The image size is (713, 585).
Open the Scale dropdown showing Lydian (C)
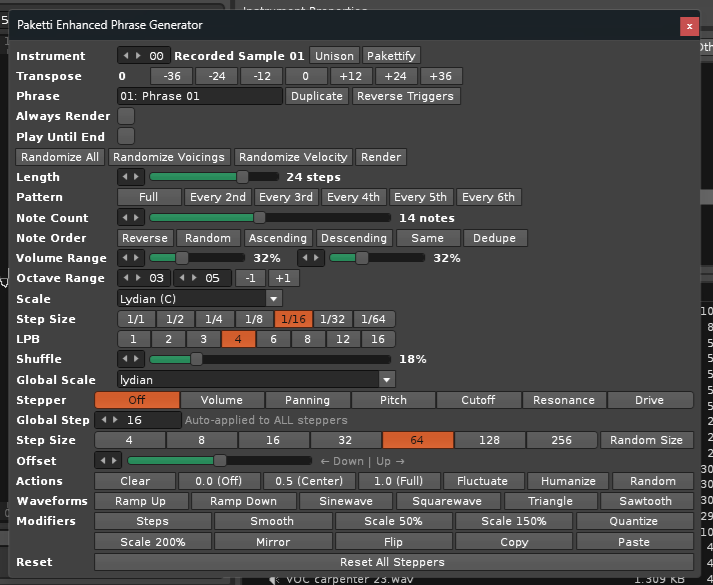[200, 299]
